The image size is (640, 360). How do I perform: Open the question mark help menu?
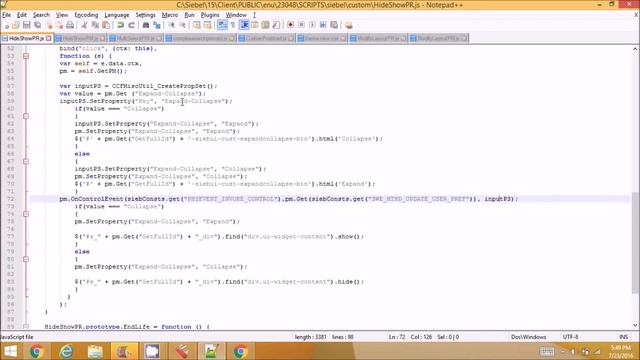(x=254, y=15)
